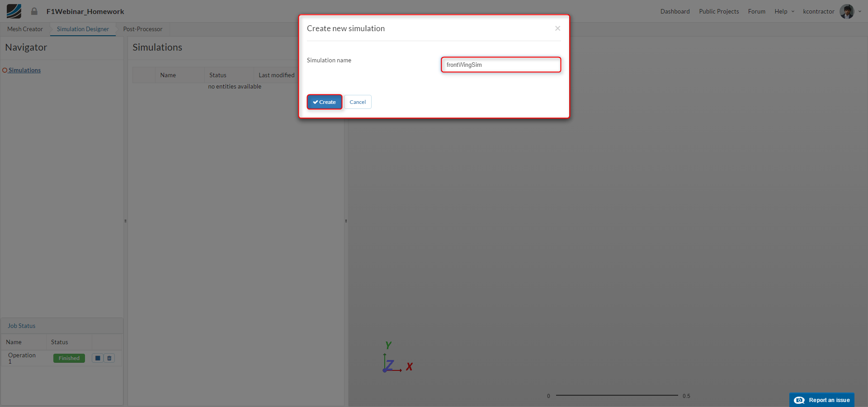Screen dimensions: 868x407
Task: Click the 'no entities available' text
Action: point(235,86)
